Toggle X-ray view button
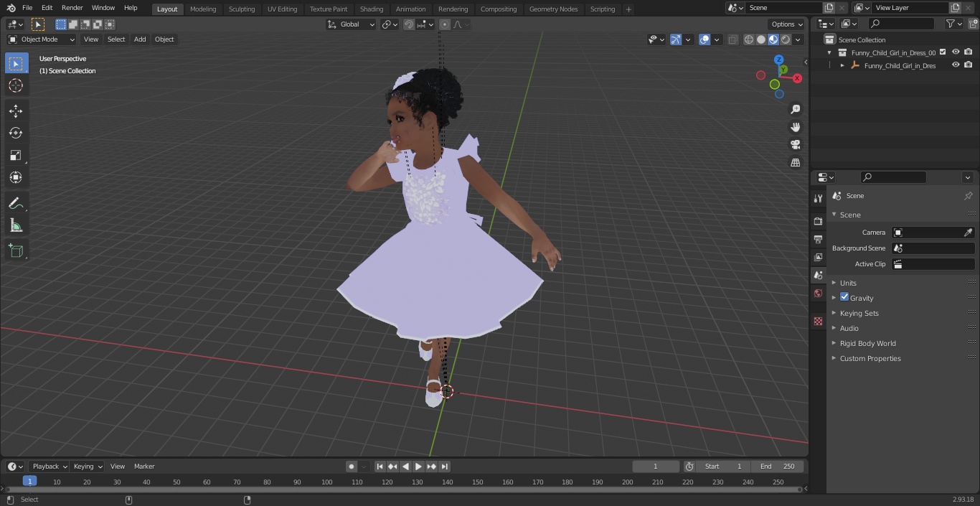Image resolution: width=980 pixels, height=506 pixels. tap(732, 39)
